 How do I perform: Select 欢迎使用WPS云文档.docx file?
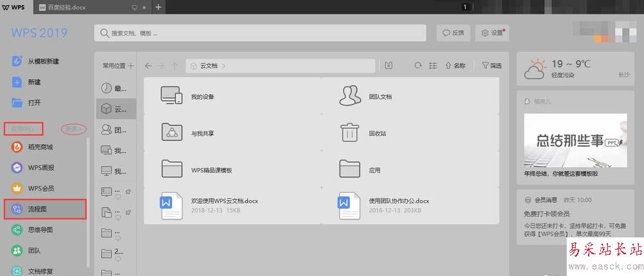click(232, 205)
